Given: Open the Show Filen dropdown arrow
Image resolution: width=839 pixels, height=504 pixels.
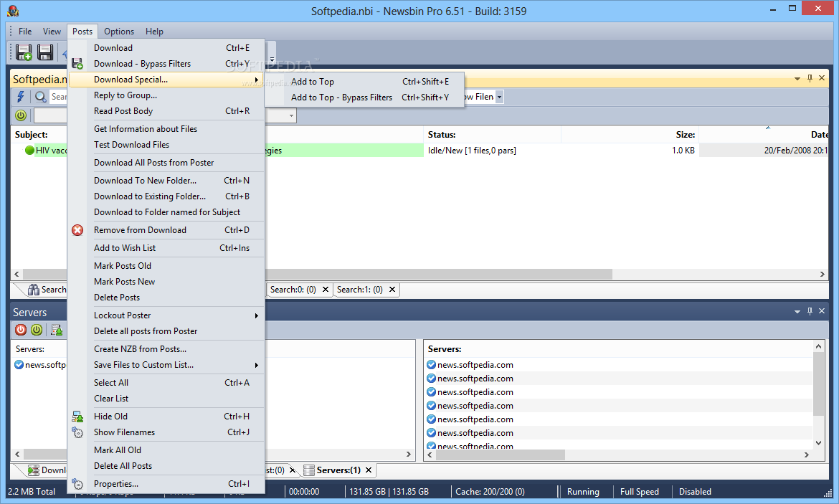Looking at the screenshot, I should (499, 97).
